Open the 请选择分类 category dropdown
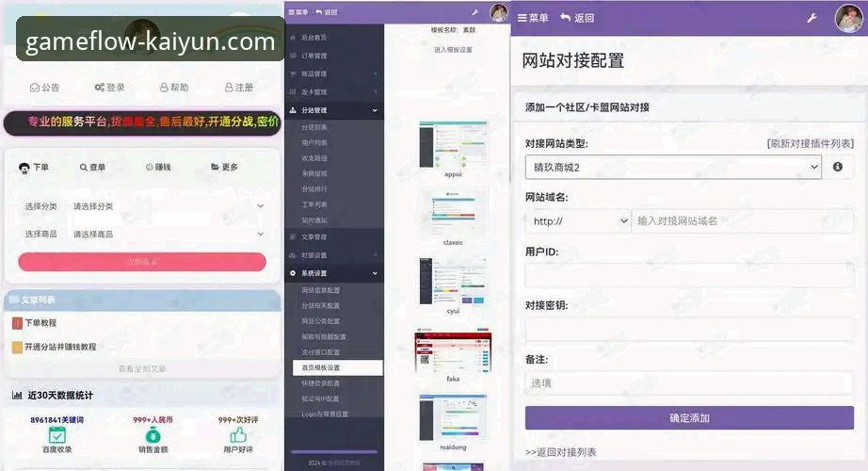Screen dimensions: 868x471 (169, 206)
